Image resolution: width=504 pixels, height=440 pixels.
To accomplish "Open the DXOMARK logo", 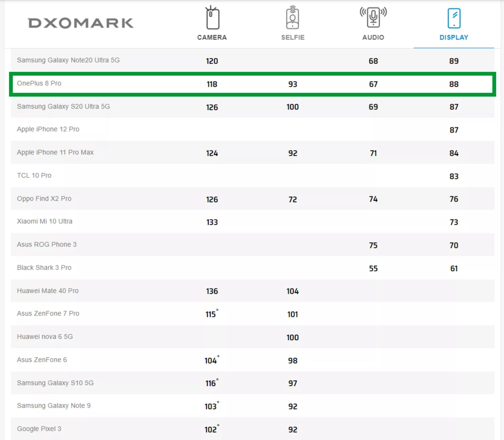I will (x=81, y=23).
